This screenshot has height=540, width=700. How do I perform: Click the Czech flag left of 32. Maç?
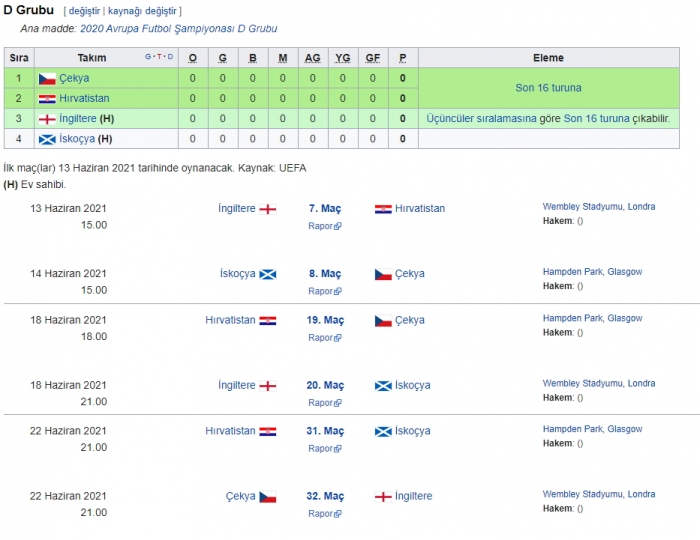(268, 497)
